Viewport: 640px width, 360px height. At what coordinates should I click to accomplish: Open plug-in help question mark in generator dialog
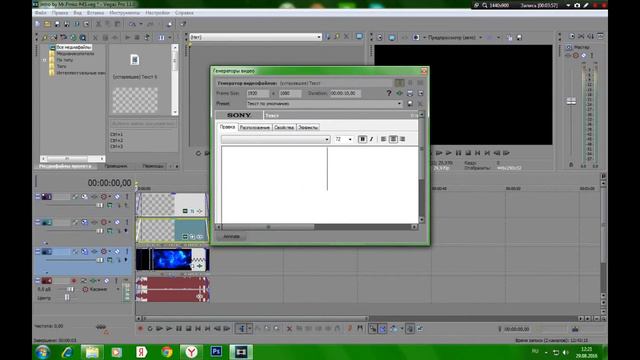(389, 93)
